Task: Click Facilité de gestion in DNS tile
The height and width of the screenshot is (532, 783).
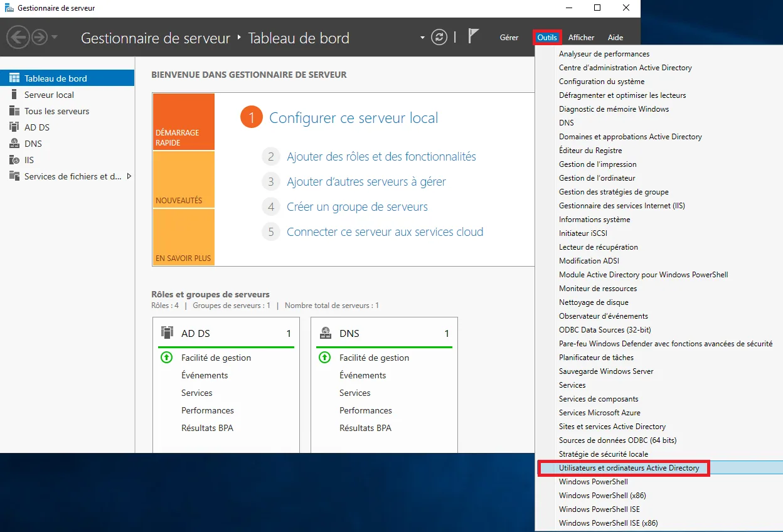Action: click(x=374, y=358)
